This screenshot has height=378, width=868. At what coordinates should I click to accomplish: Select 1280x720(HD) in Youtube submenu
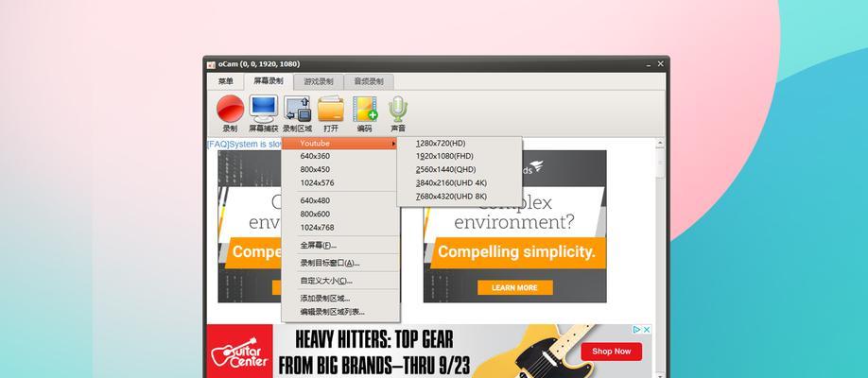pos(460,143)
